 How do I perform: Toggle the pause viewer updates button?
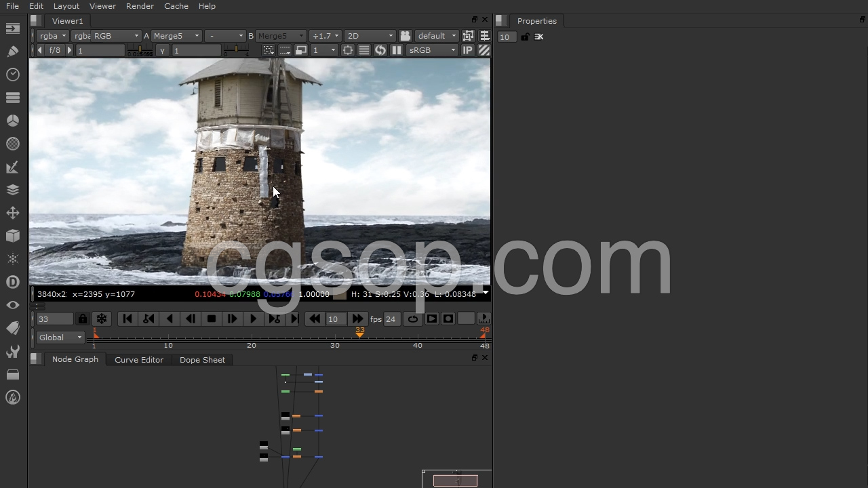point(397,50)
